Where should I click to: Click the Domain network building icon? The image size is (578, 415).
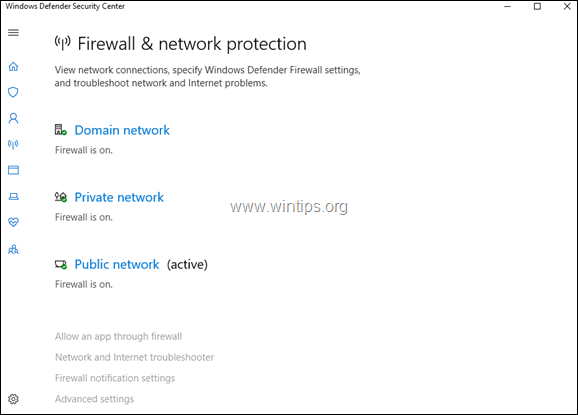(x=61, y=130)
